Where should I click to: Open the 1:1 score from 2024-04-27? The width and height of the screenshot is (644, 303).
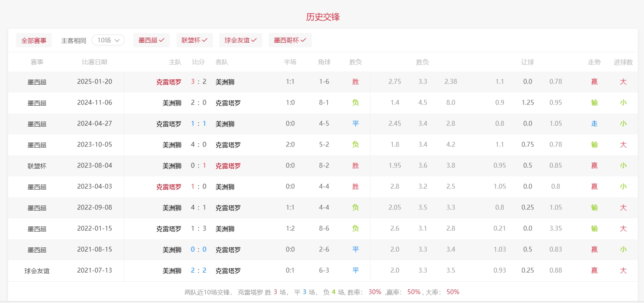(x=199, y=124)
